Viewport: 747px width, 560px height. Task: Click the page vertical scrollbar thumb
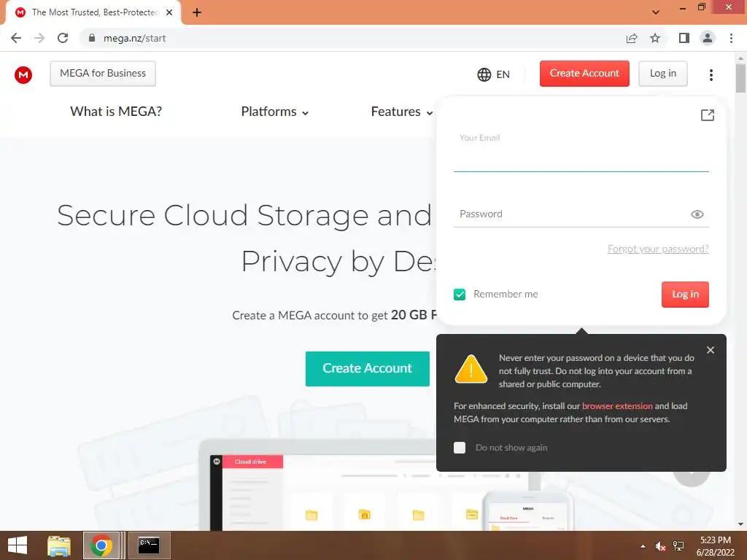click(740, 77)
